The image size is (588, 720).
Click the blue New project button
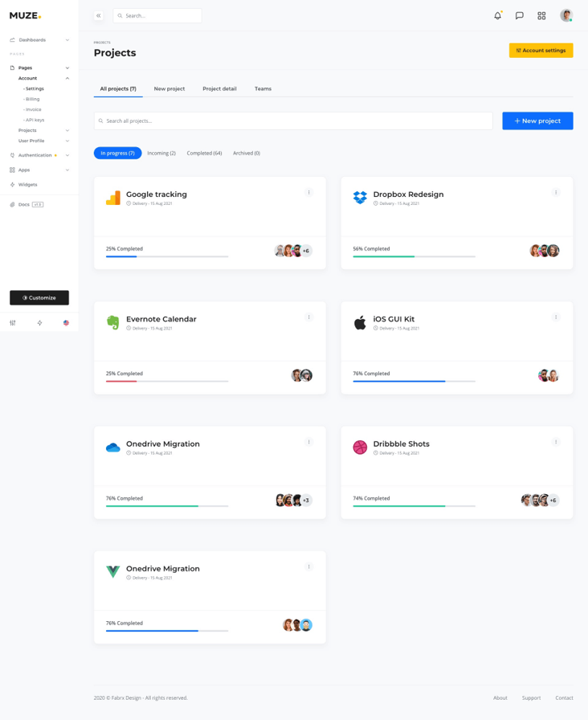pos(537,121)
